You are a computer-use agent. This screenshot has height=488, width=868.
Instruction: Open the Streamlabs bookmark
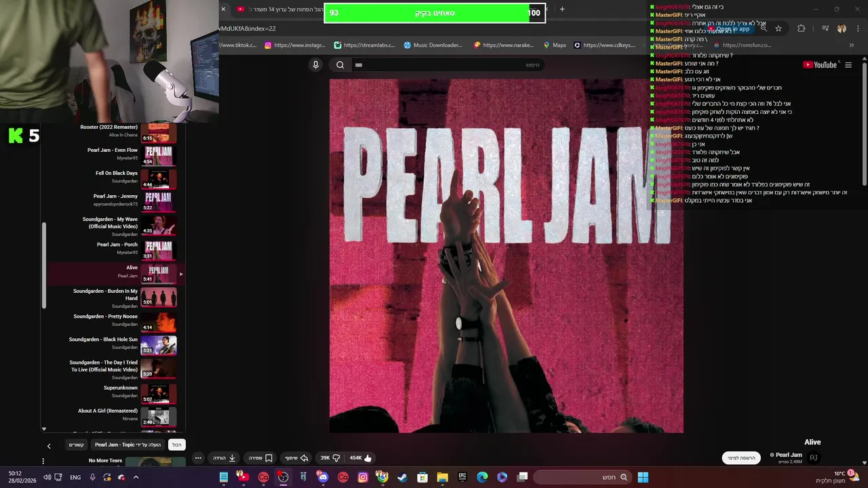point(365,45)
